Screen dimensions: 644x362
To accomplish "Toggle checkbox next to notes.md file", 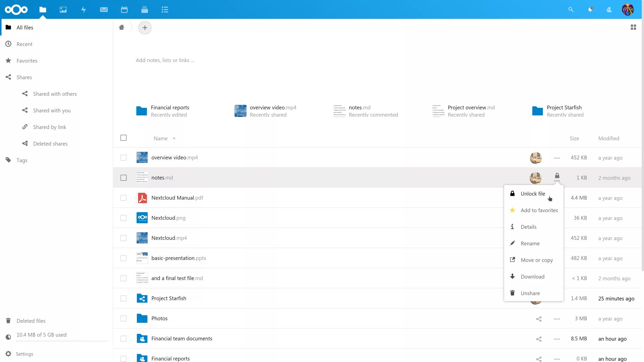I will (x=124, y=178).
